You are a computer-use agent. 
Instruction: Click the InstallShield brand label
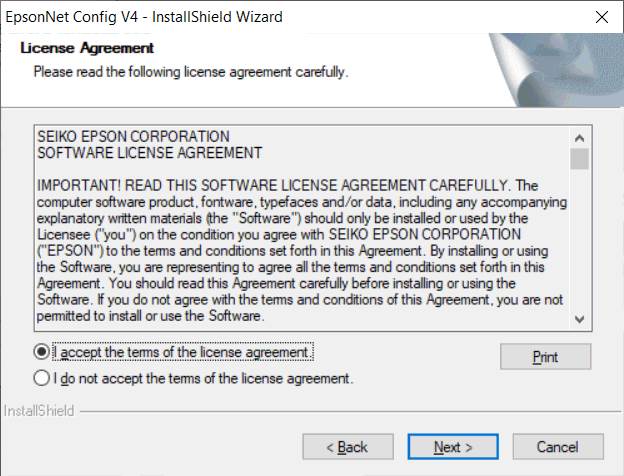39,411
